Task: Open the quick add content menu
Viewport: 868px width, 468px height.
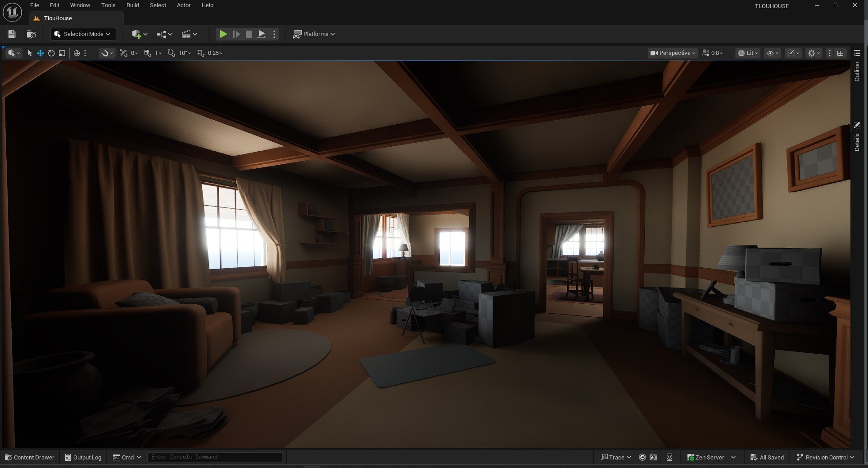Action: point(140,34)
